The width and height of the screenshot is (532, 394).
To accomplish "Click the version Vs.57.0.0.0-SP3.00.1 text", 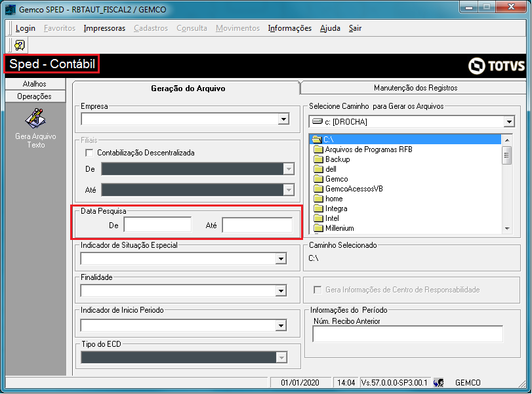I will tap(395, 383).
